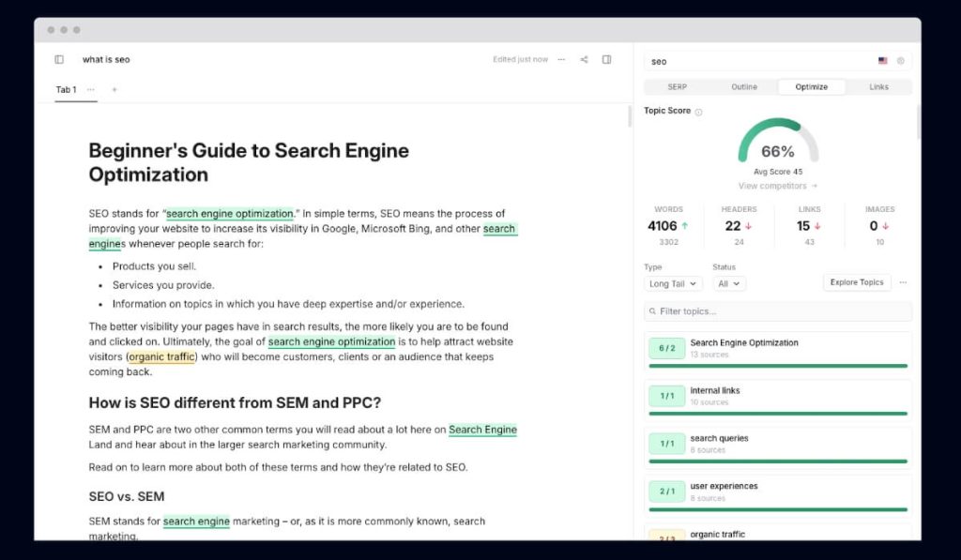
Task: Click the document editor vertical scrollbar
Action: point(629,117)
